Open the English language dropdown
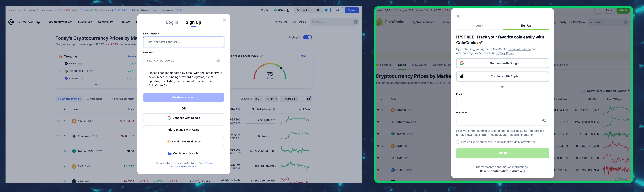The image size is (644, 192). [x=267, y=10]
